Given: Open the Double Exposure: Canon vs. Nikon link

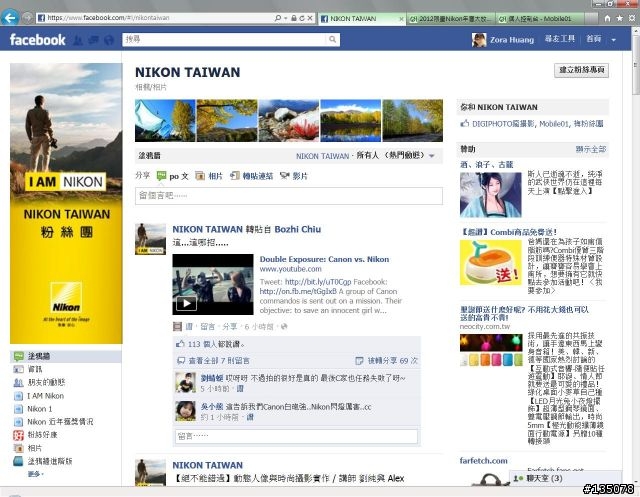Looking at the screenshot, I should click(x=324, y=259).
